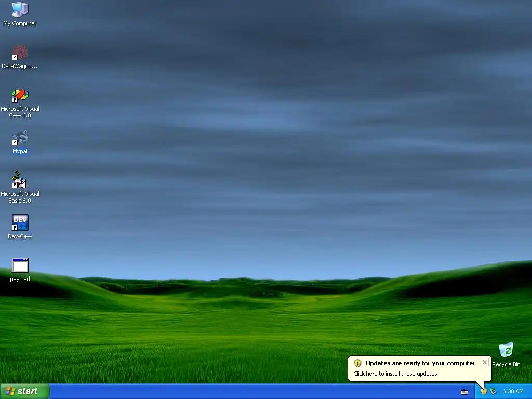
Task: Click the yellow update shield tray icon
Action: (x=484, y=392)
